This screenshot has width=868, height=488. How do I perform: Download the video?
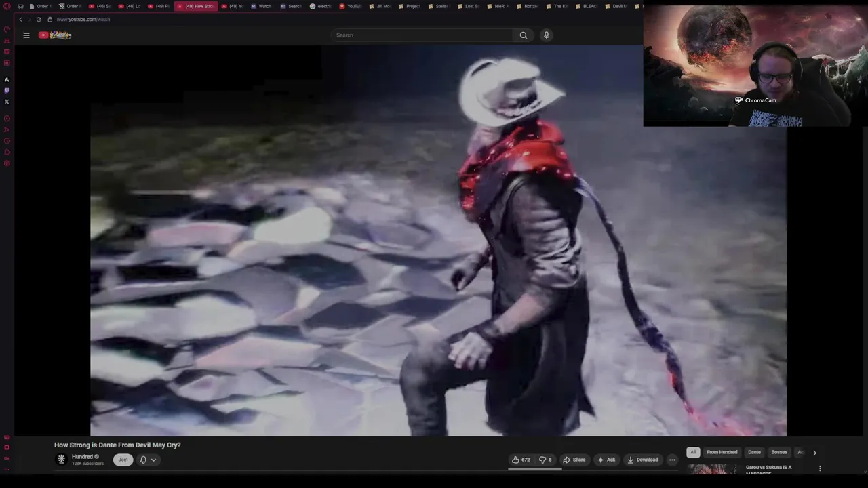(642, 460)
